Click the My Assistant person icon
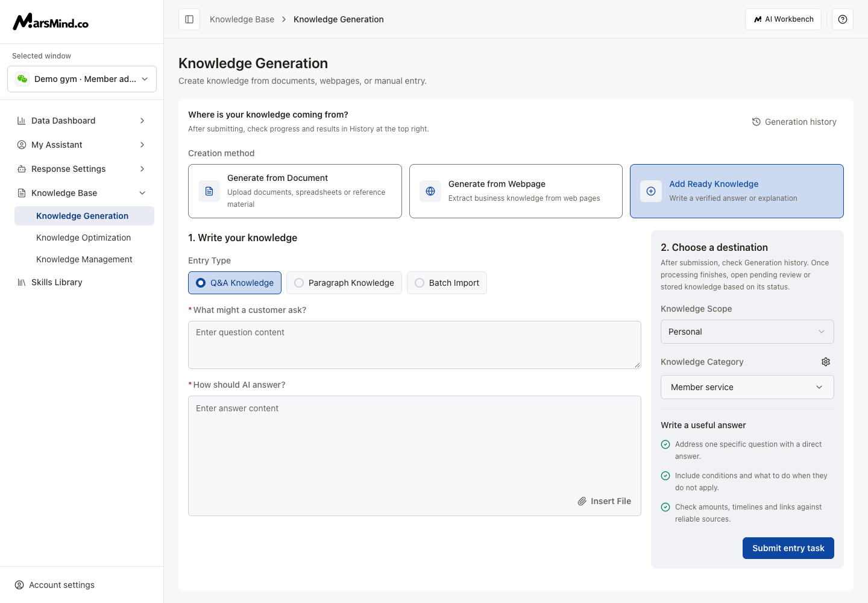The height and width of the screenshot is (603, 868). [22, 145]
